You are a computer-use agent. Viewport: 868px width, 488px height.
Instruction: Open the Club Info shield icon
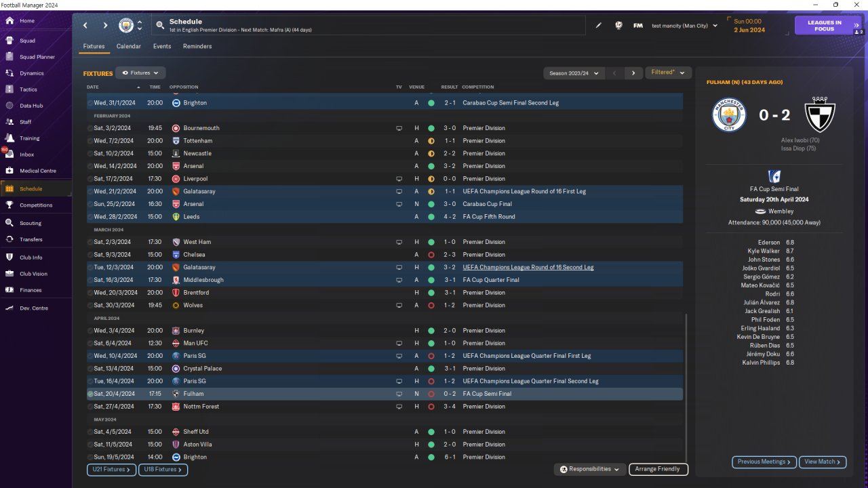click(9, 258)
